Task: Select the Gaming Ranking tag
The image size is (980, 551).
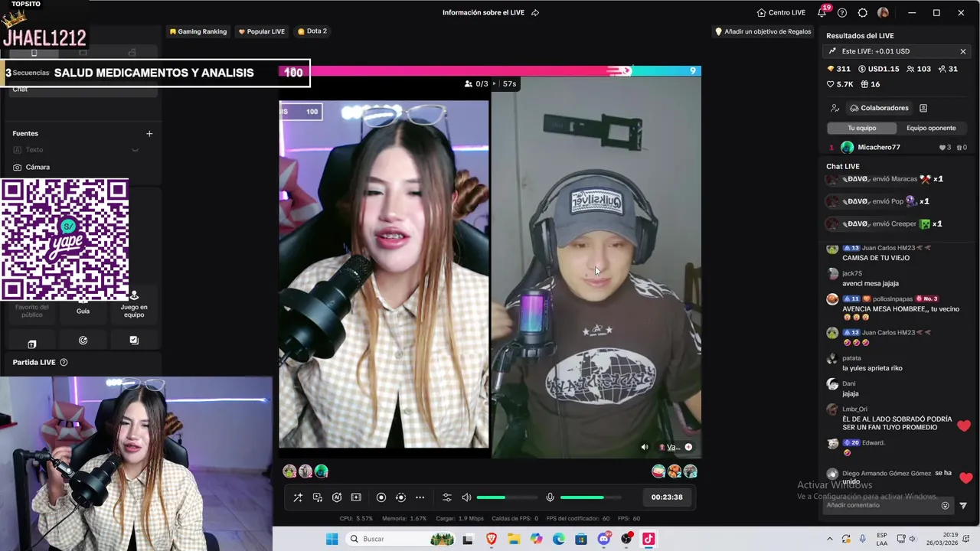Action: click(x=198, y=31)
